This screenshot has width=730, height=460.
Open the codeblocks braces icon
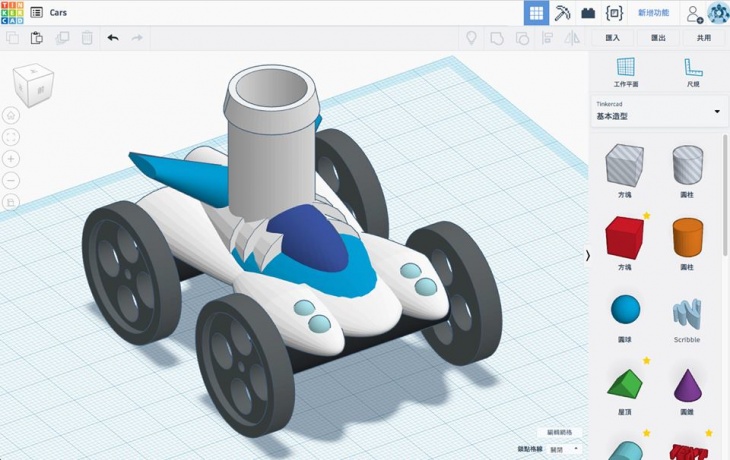[x=614, y=13]
